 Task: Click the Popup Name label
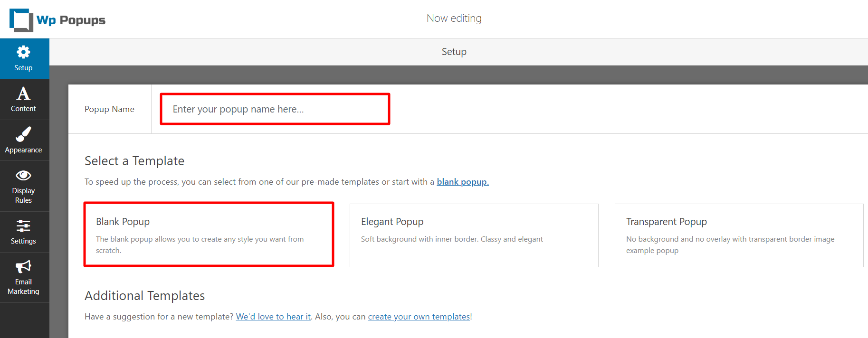pos(109,109)
